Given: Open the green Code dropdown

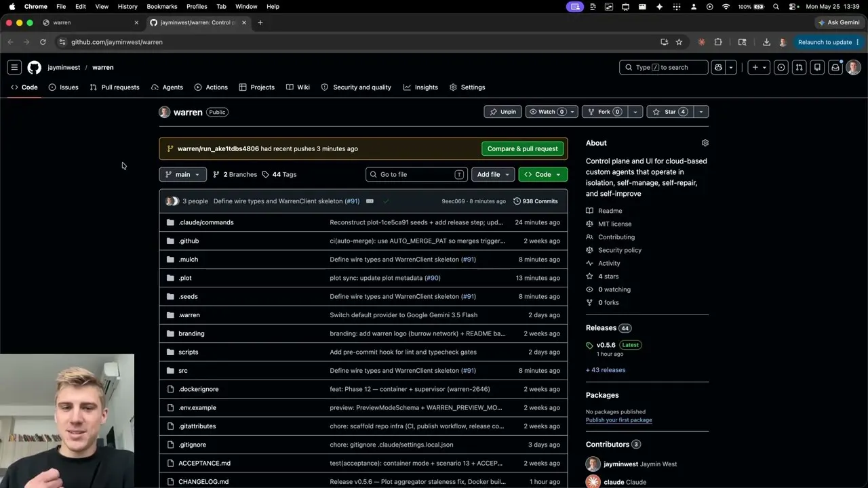Looking at the screenshot, I should [542, 174].
